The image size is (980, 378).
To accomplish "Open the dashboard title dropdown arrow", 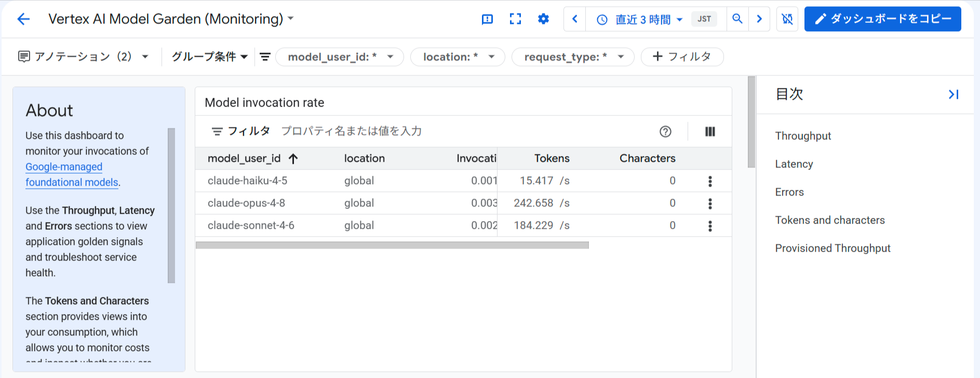I will pyautogui.click(x=291, y=19).
